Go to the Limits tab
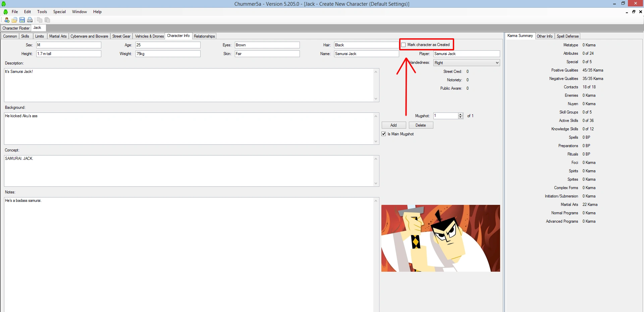Viewport: 644px width, 312px height. (x=40, y=36)
